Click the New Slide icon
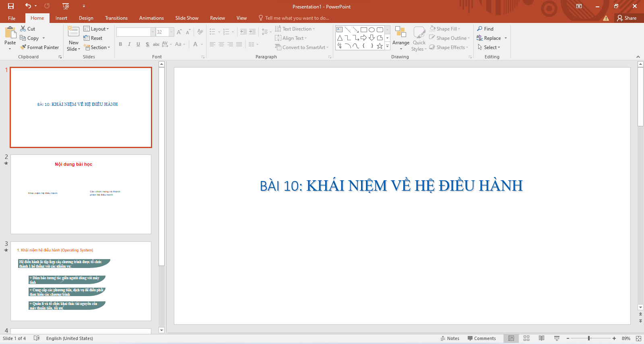Viewport: 644px width, 344px height. (73, 32)
